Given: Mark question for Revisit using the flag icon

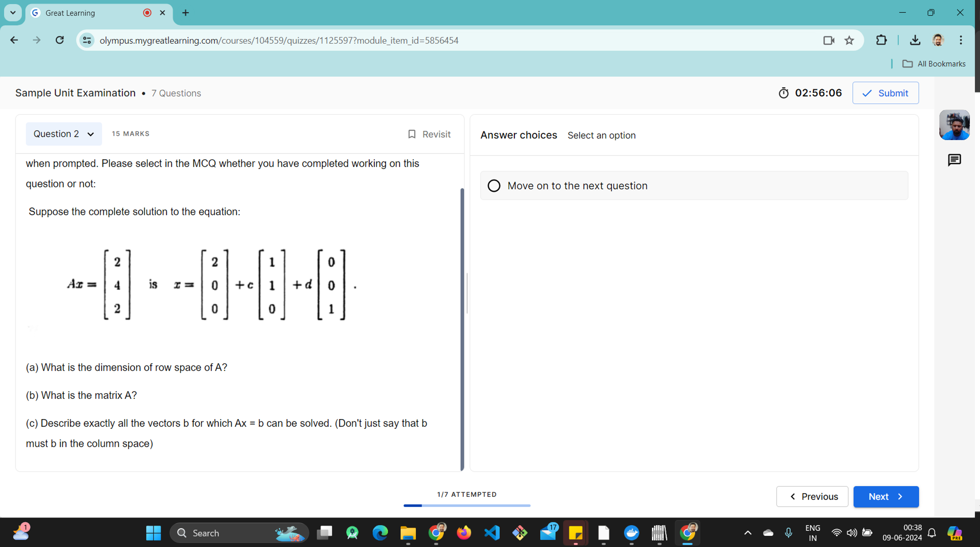Looking at the screenshot, I should tap(412, 134).
